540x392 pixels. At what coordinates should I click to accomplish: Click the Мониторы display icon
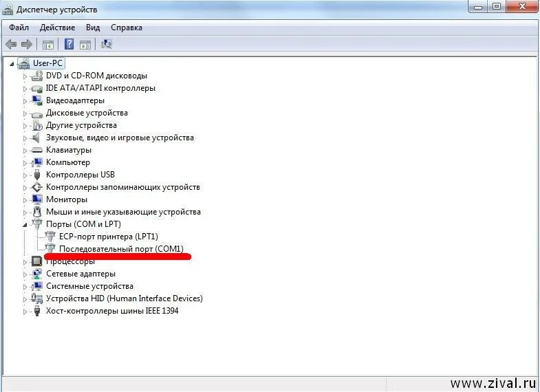(x=37, y=199)
